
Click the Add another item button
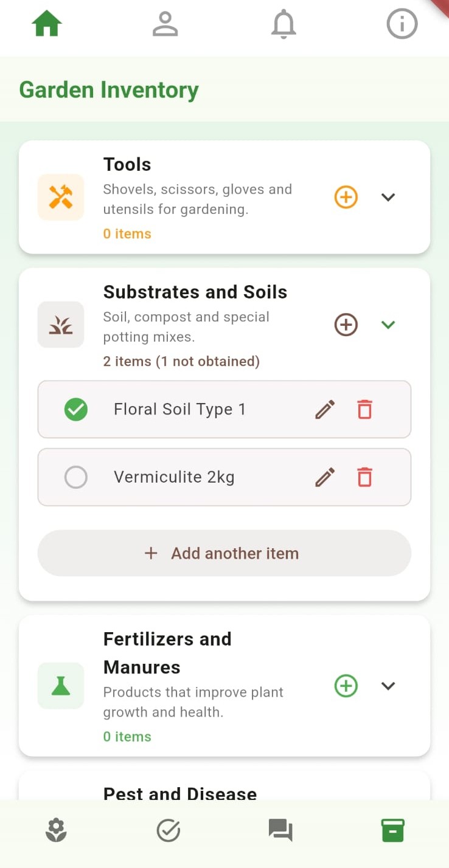[x=224, y=553]
